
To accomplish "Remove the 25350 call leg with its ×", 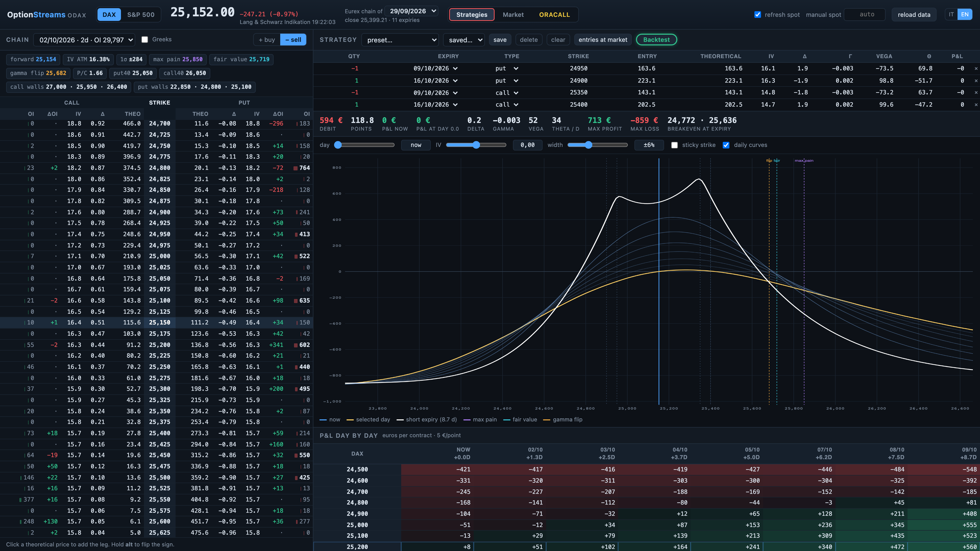I will [x=976, y=92].
